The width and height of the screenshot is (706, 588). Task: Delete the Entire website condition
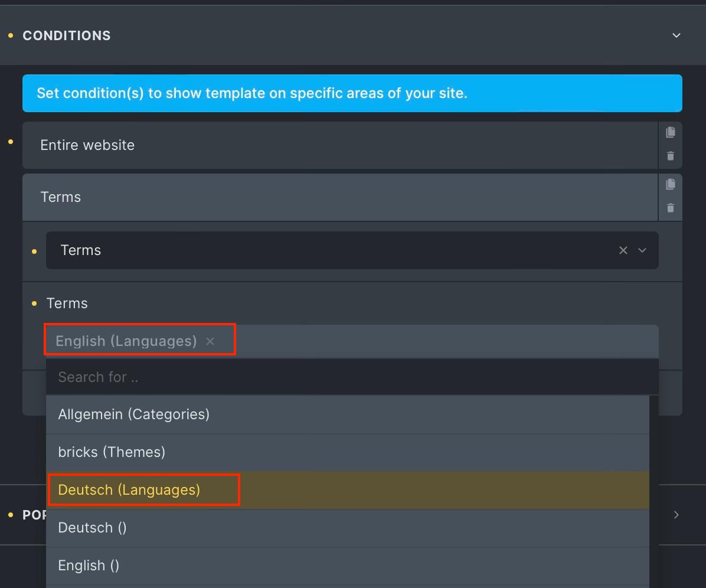671,156
